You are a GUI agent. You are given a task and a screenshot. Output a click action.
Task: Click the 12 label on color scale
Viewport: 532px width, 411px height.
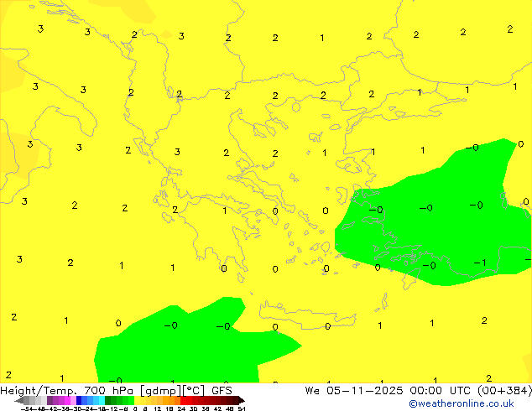(158, 408)
